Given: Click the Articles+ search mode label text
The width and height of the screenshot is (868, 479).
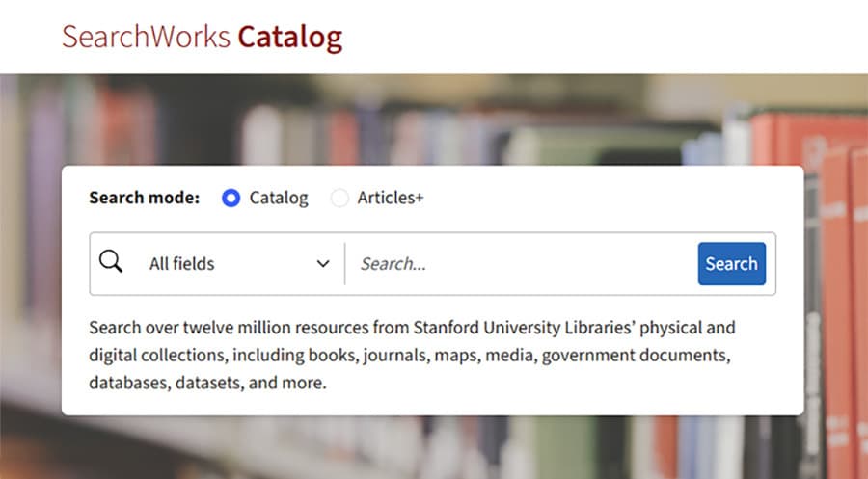Looking at the screenshot, I should [x=391, y=198].
